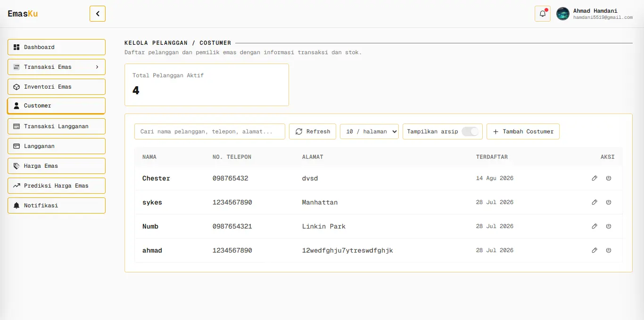Click the NO. TELEPON column header
The image size is (644, 320).
tap(232, 157)
